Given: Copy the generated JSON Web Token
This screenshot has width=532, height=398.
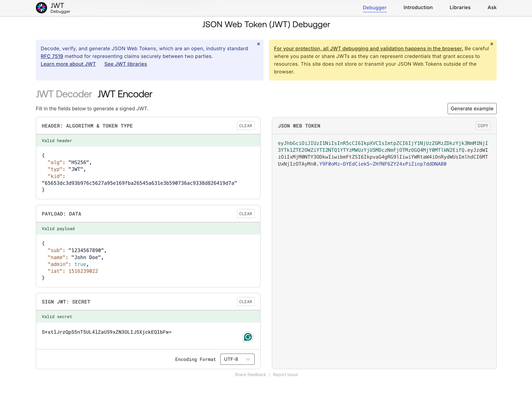Looking at the screenshot, I should (483, 126).
